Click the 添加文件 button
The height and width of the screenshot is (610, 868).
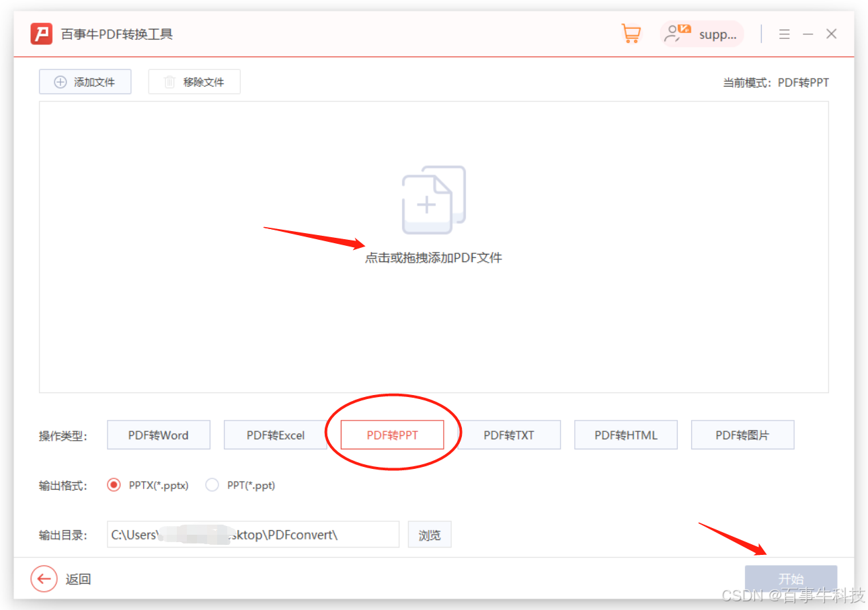pyautogui.click(x=85, y=82)
